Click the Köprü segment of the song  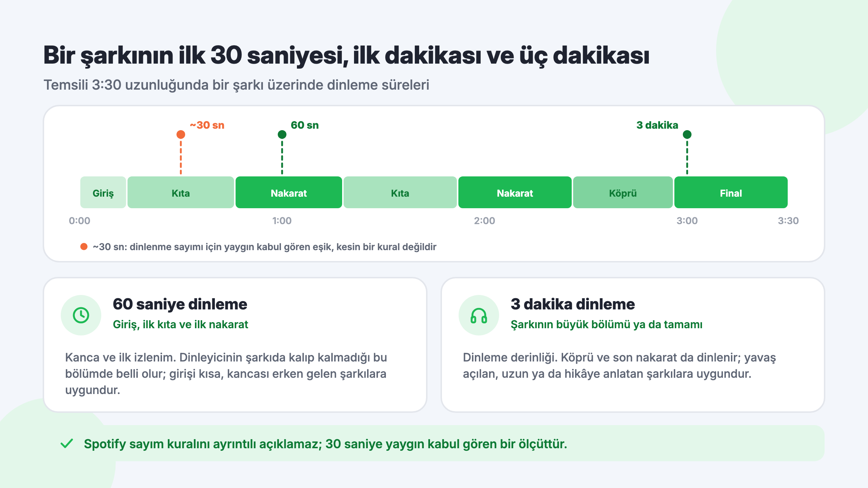[623, 192]
